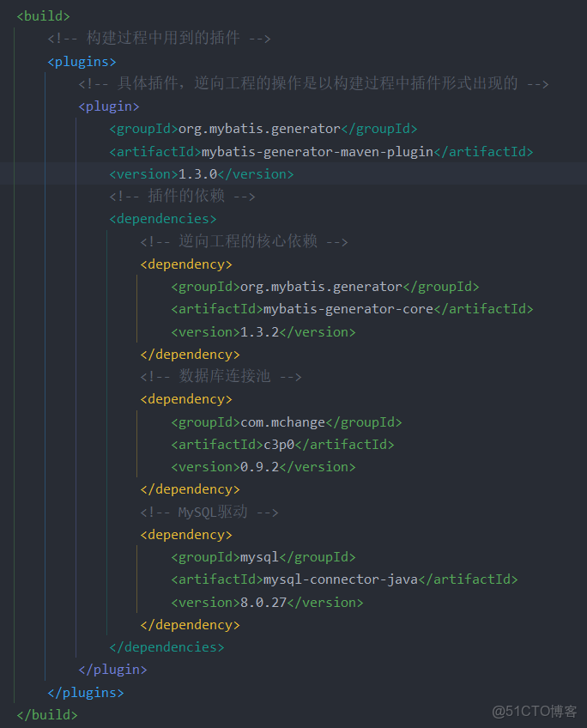The width and height of the screenshot is (587, 728).
Task: Place cursor on version 1.3.0 line
Action: point(201,174)
